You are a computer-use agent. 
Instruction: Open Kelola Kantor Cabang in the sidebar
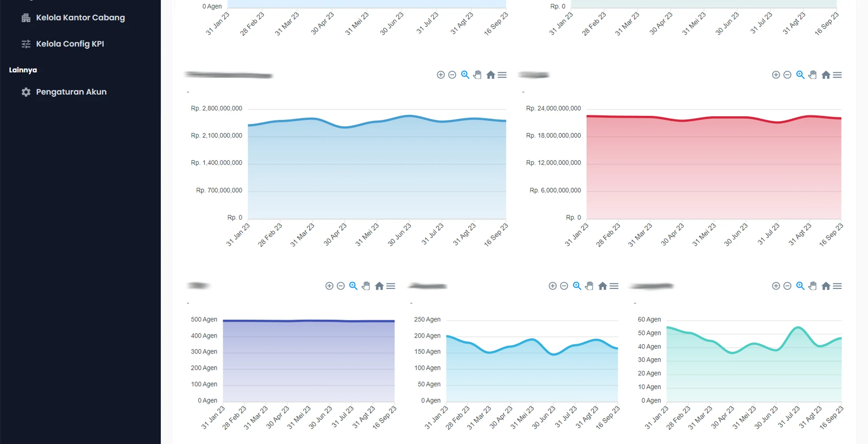pyautogui.click(x=80, y=18)
